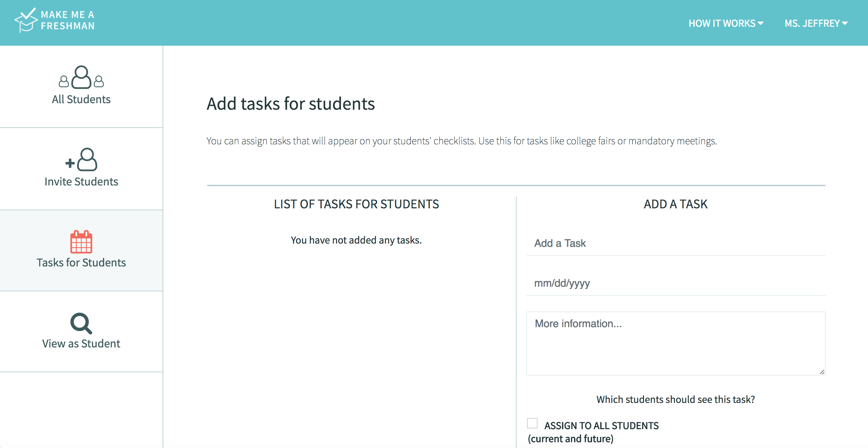Screen dimensions: 868x448
Task: Open the View as Student link text
Action: [x=81, y=344]
